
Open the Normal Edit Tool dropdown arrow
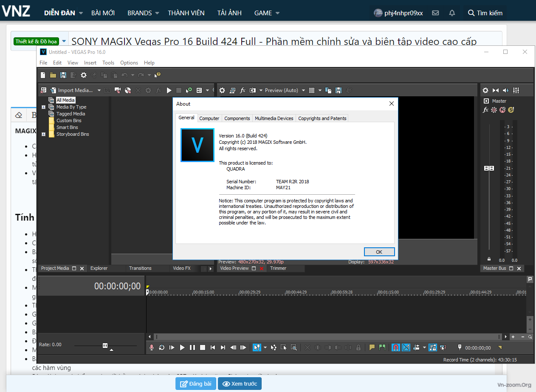pyautogui.click(x=265, y=347)
